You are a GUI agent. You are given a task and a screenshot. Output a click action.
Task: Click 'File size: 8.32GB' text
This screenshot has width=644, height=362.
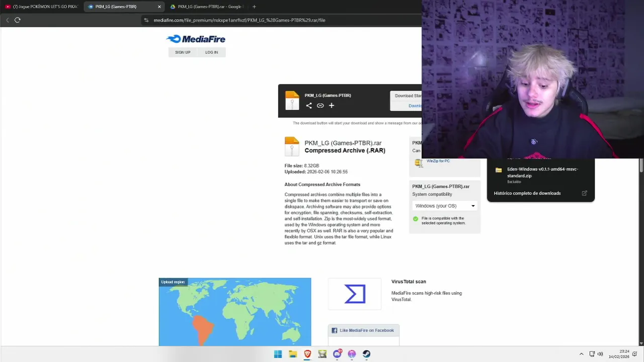(302, 165)
